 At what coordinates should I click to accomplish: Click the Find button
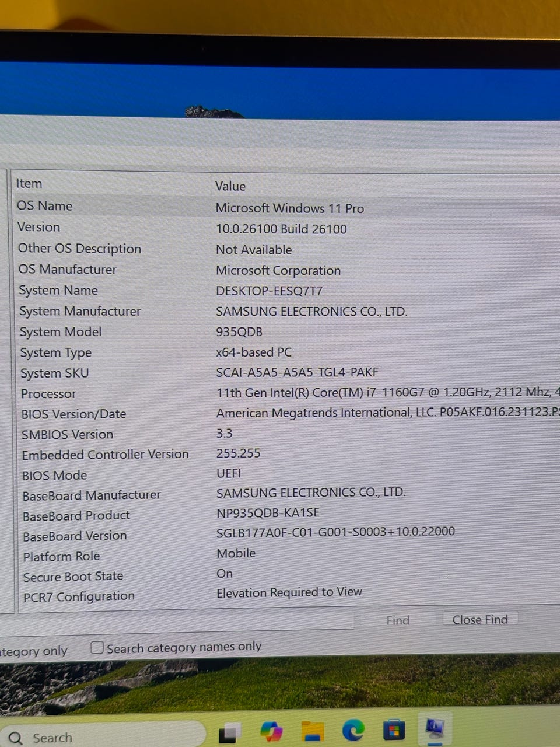398,620
